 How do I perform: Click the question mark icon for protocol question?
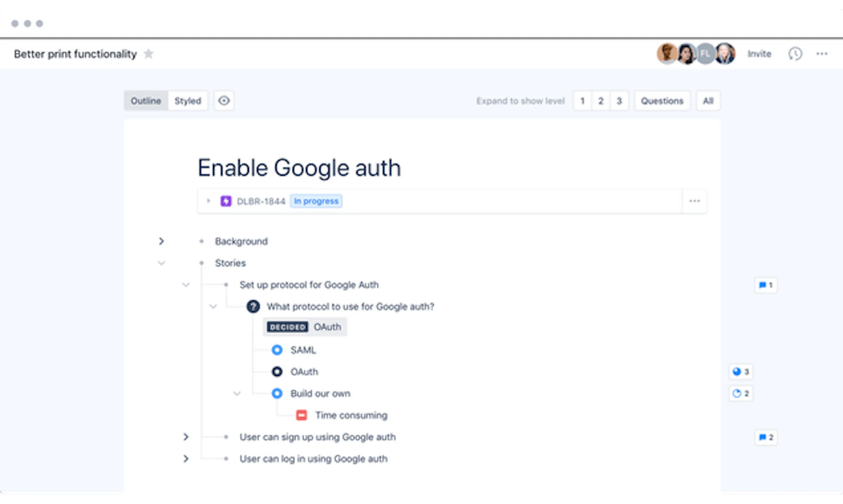point(253,306)
